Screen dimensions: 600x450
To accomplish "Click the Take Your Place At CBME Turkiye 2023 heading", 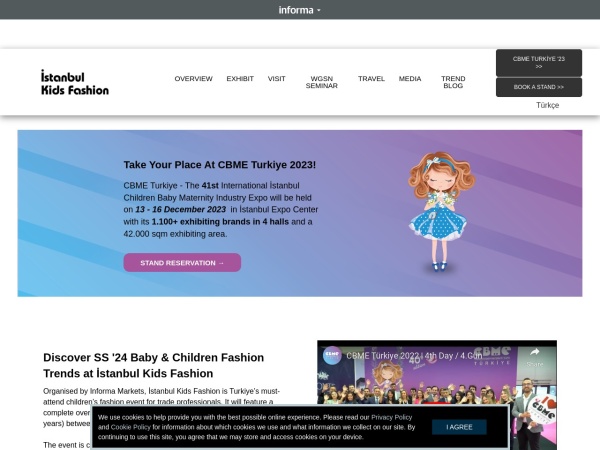I will click(220, 165).
